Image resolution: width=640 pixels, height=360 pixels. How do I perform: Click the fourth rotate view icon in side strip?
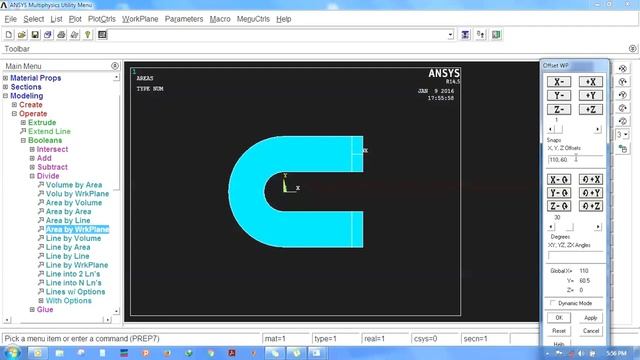(x=623, y=108)
